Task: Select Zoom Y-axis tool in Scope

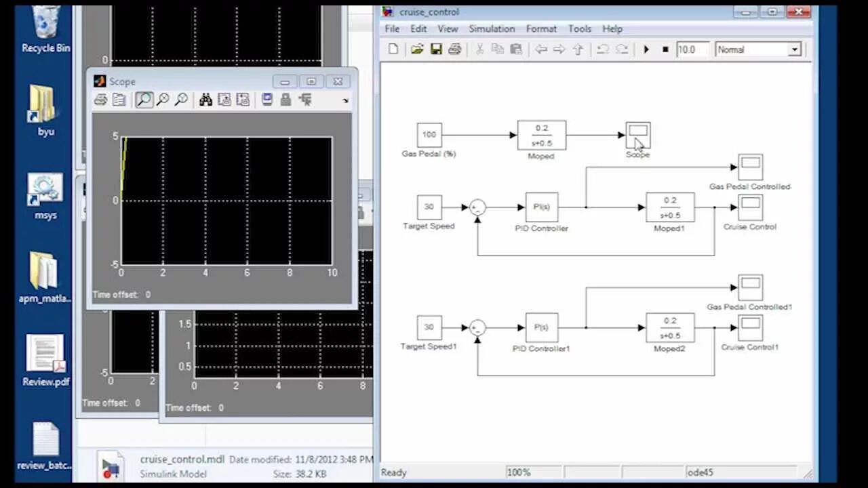Action: point(181,100)
